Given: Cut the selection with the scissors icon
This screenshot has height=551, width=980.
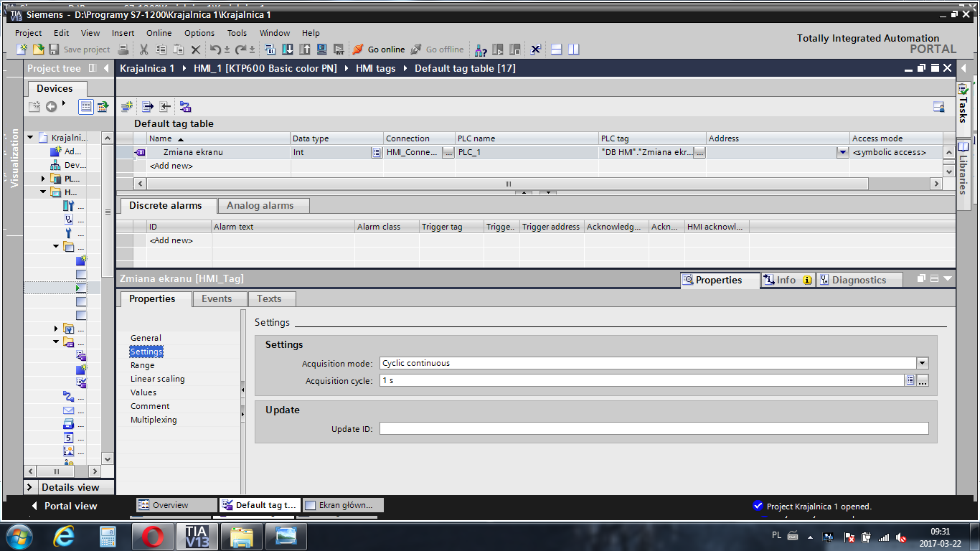Looking at the screenshot, I should (143, 50).
